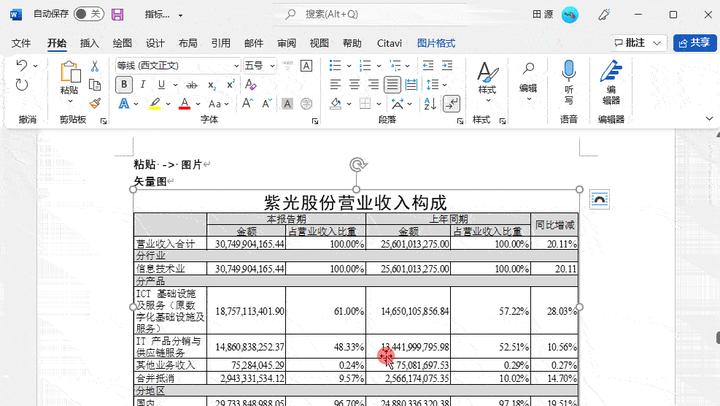Screen dimensions: 720x406
Task: Apply italic formatting
Action: [143, 85]
